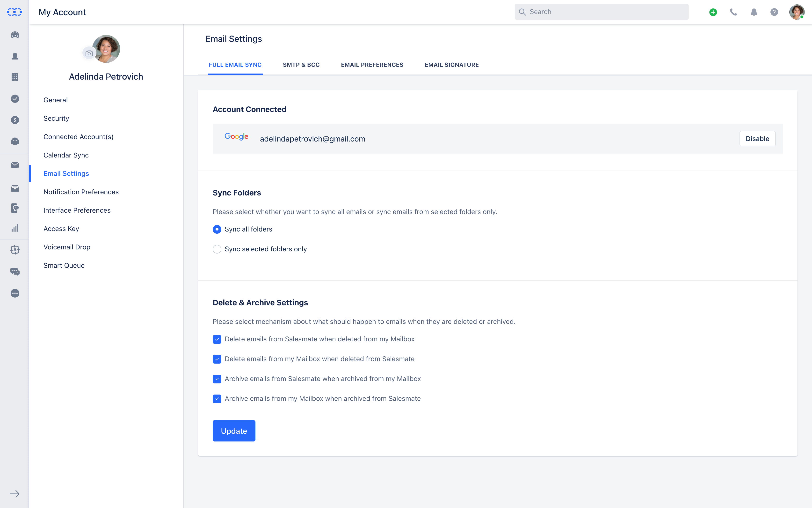Open the Email Preferences tab

[372, 65]
